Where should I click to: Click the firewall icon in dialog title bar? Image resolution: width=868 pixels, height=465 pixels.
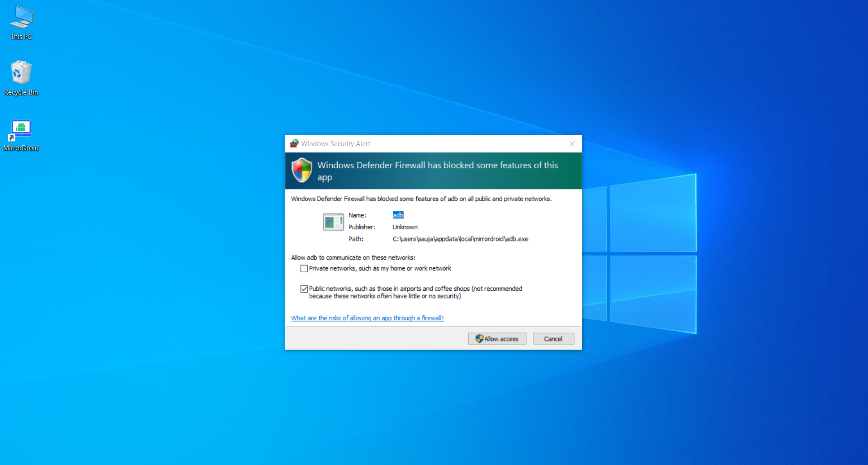click(x=294, y=143)
